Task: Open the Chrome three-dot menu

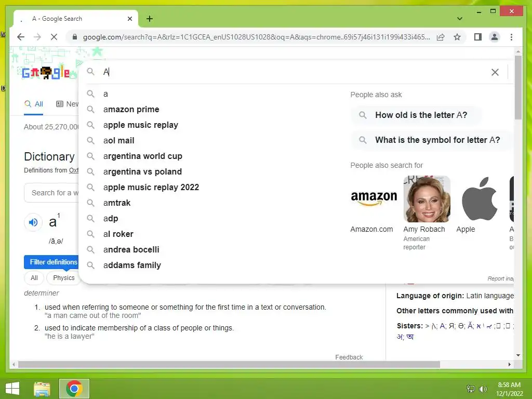Action: (x=511, y=37)
